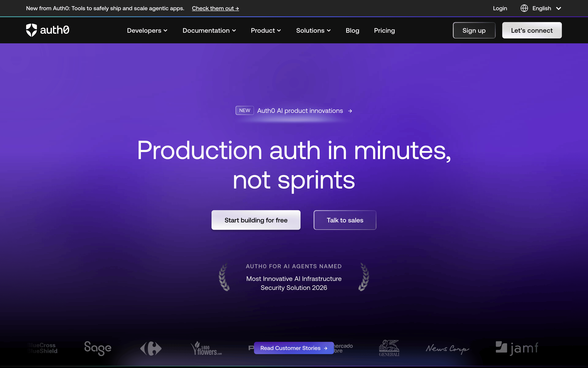This screenshot has width=588, height=368.
Task: Expand the Documentation menu
Action: click(x=209, y=30)
